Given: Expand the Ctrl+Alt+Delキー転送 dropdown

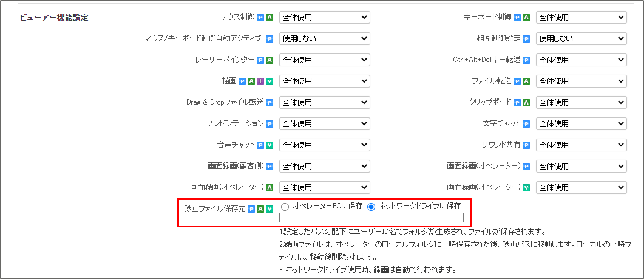Looking at the screenshot, I should tap(581, 60).
